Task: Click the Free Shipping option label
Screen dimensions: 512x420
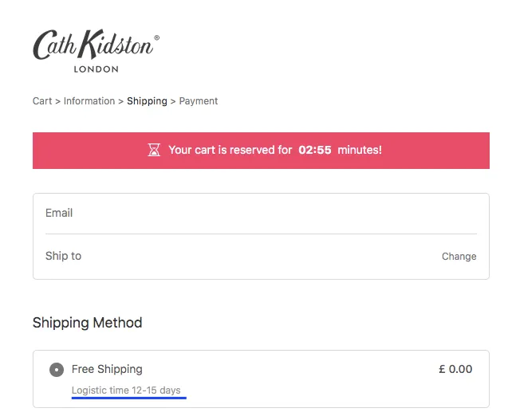Action: click(107, 369)
